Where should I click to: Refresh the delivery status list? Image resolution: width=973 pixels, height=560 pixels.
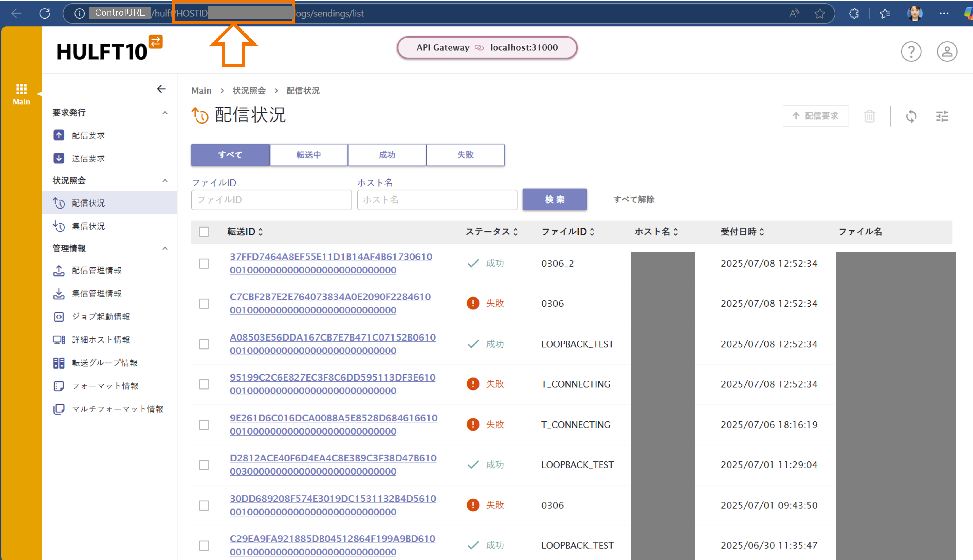tap(911, 116)
